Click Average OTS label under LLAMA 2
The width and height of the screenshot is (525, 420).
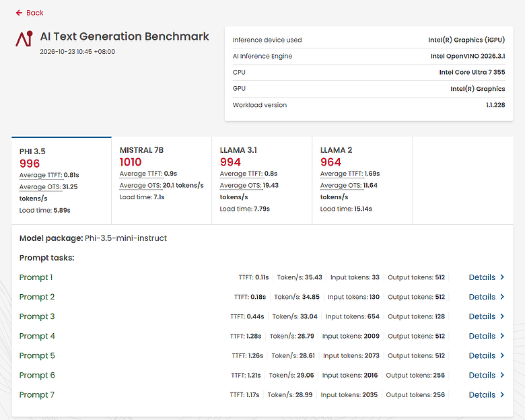[x=341, y=186]
